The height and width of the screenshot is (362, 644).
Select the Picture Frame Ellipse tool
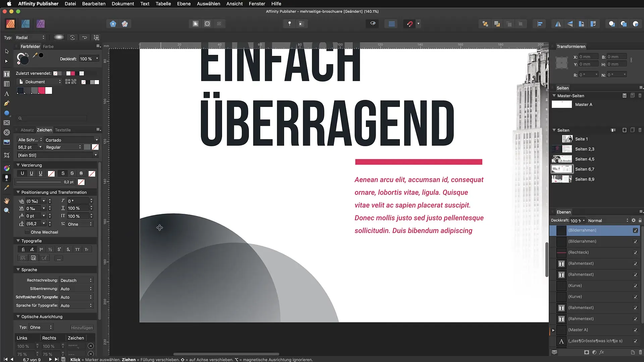[7, 132]
